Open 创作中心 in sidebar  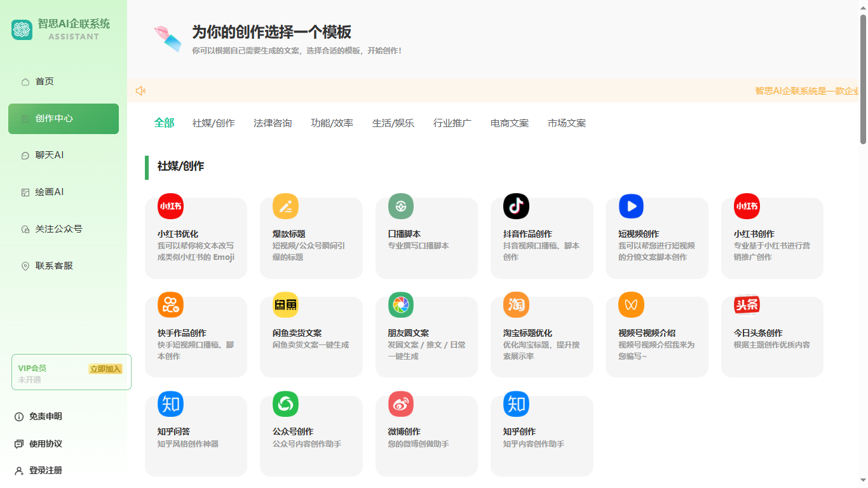coord(64,119)
